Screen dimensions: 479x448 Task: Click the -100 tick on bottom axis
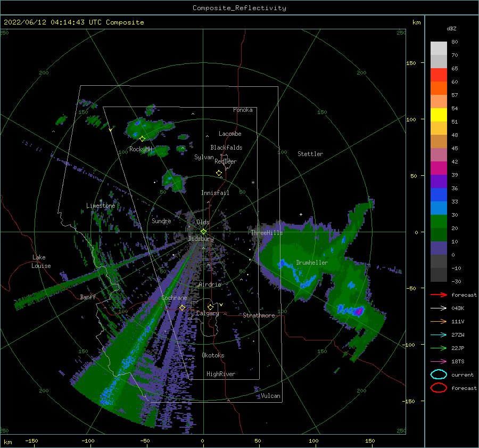[x=88, y=441]
